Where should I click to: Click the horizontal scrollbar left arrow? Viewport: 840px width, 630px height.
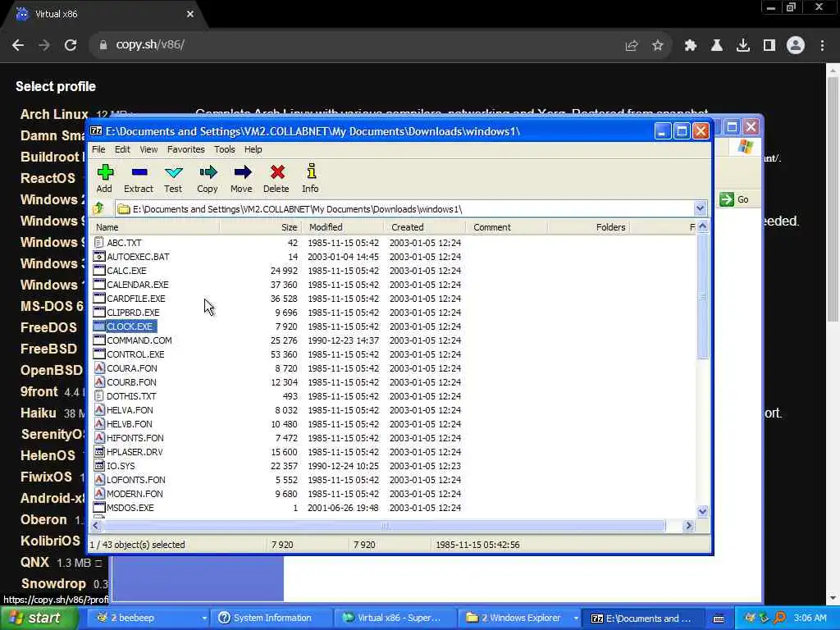tap(96, 526)
